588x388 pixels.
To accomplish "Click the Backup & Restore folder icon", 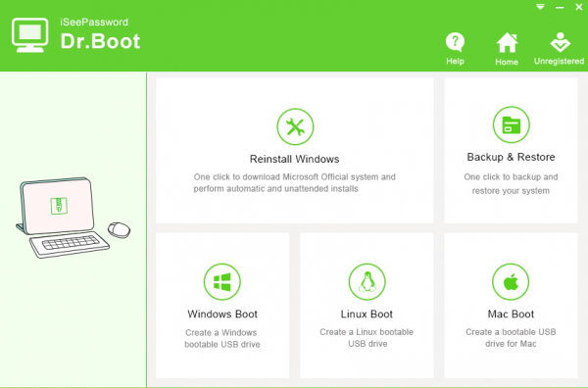I will 511,124.
